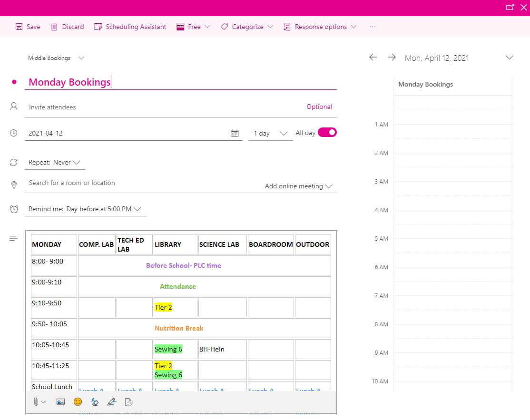The image size is (530, 420).
Task: Click the MONDAY header cell
Action: (54, 244)
